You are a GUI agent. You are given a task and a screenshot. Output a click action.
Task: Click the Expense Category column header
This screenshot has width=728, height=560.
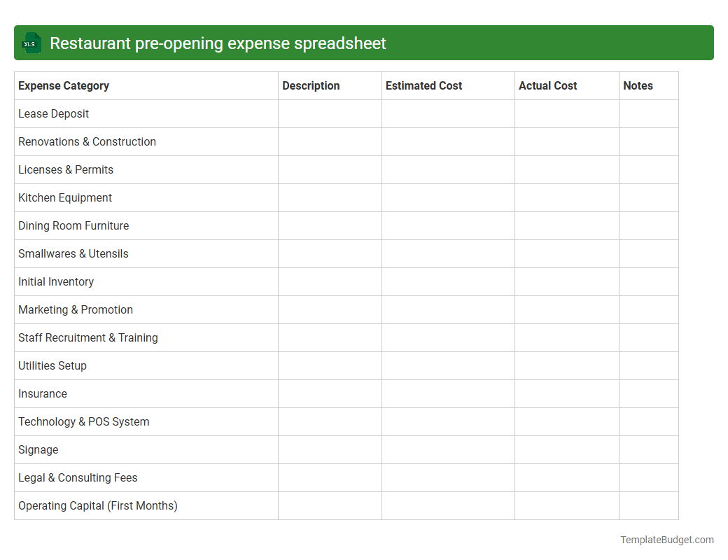pos(63,85)
